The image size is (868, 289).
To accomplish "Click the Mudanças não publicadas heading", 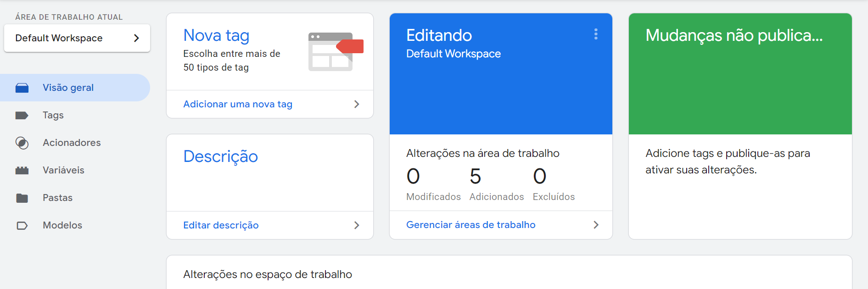I will (x=734, y=35).
